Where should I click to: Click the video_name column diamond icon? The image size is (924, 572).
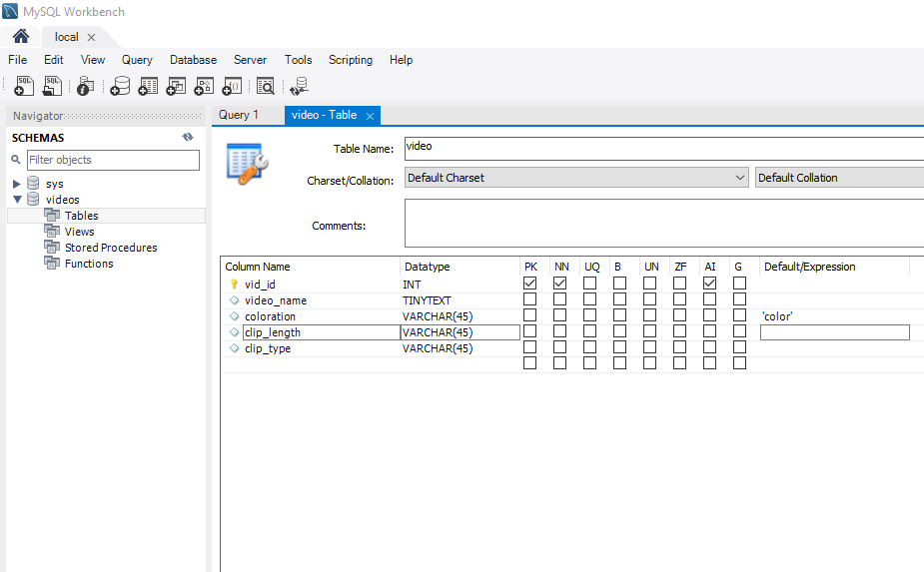click(x=234, y=299)
